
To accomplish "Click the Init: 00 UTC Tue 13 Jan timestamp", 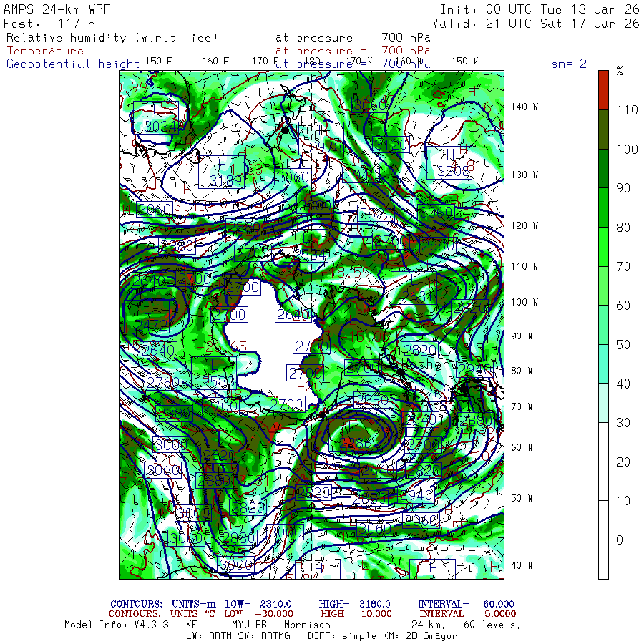I will tap(540, 9).
